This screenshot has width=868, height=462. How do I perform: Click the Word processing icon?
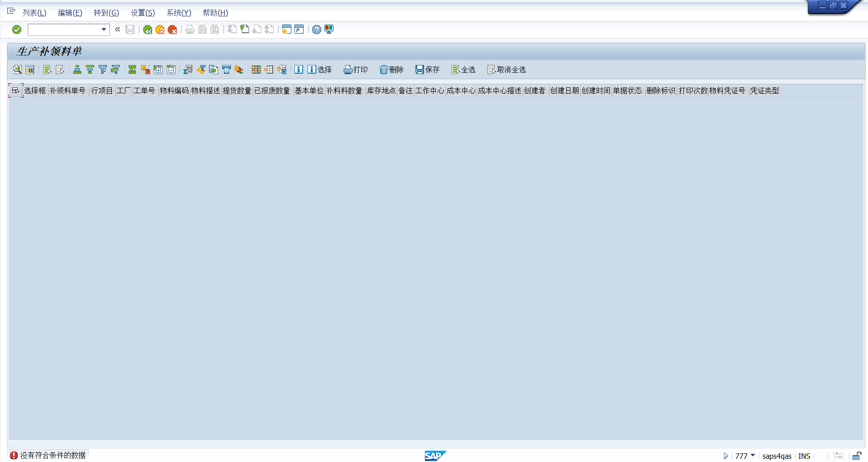(x=201, y=70)
